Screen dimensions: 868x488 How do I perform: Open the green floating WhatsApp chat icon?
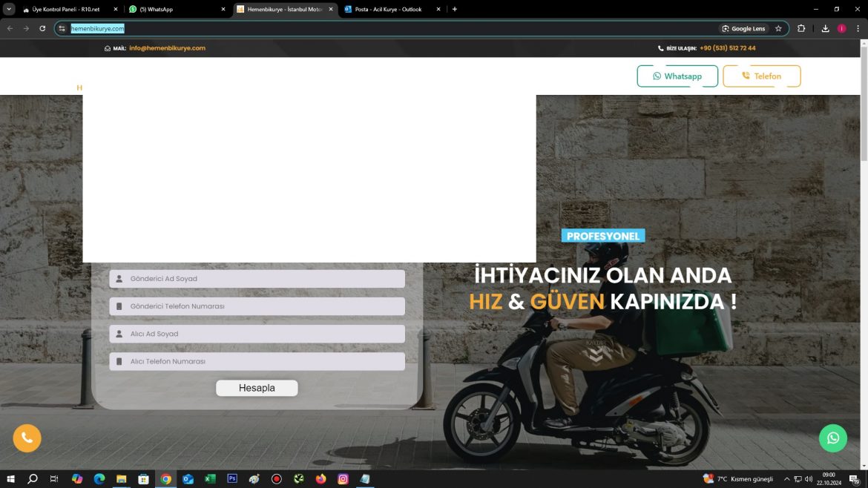pyautogui.click(x=832, y=438)
